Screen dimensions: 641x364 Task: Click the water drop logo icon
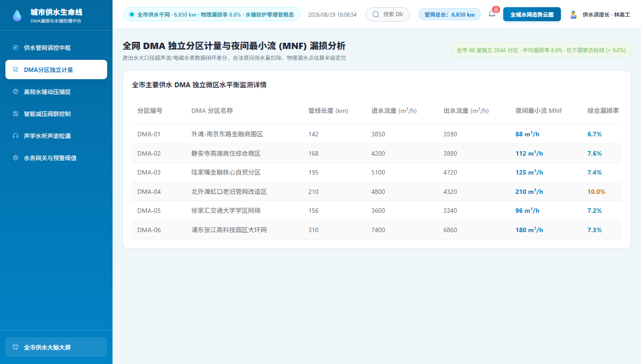[x=17, y=15]
